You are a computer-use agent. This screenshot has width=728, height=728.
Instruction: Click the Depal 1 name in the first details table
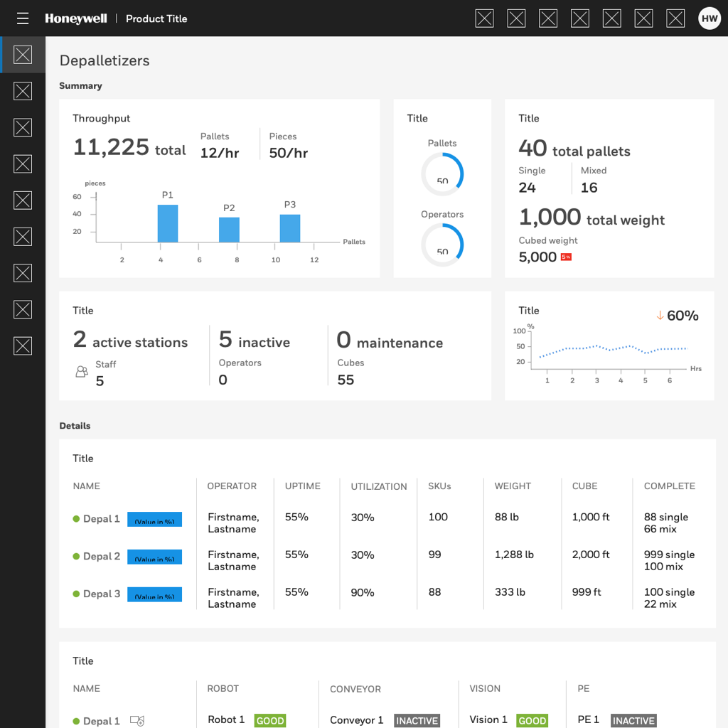(x=101, y=519)
